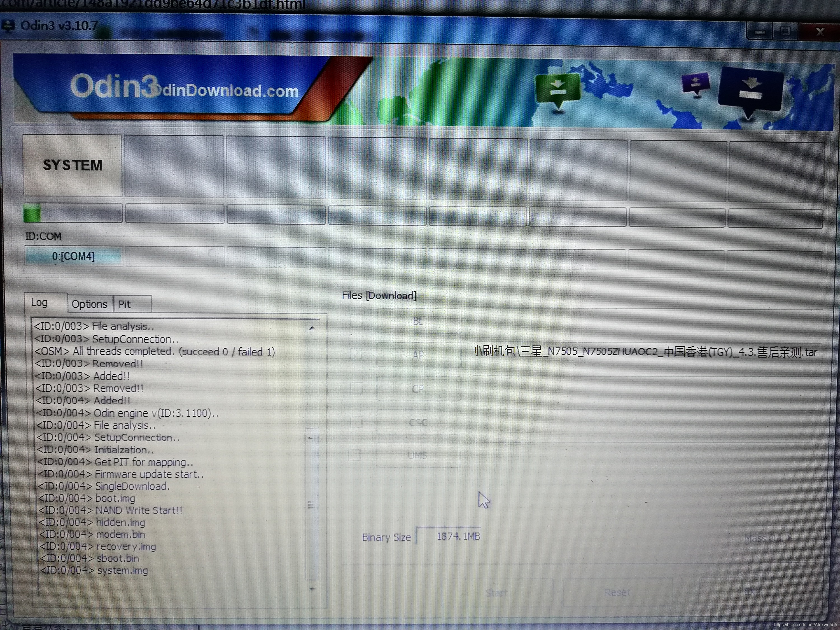
Task: Toggle the CSC file checkbox
Action: [x=356, y=422]
